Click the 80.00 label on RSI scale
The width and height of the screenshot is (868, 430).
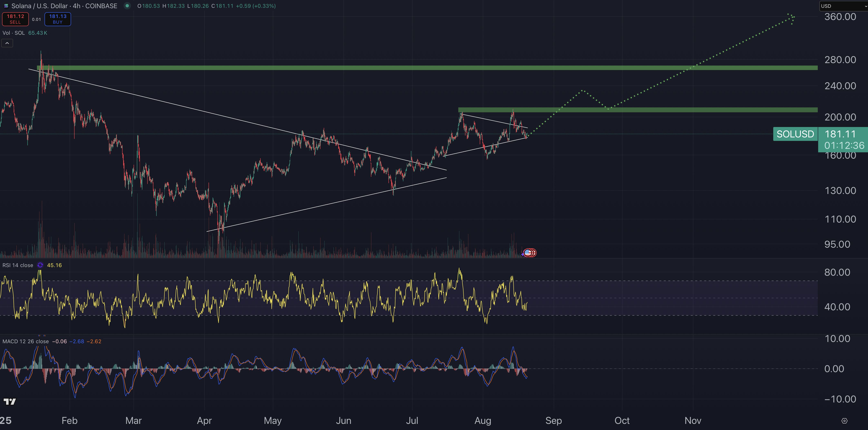coord(837,272)
